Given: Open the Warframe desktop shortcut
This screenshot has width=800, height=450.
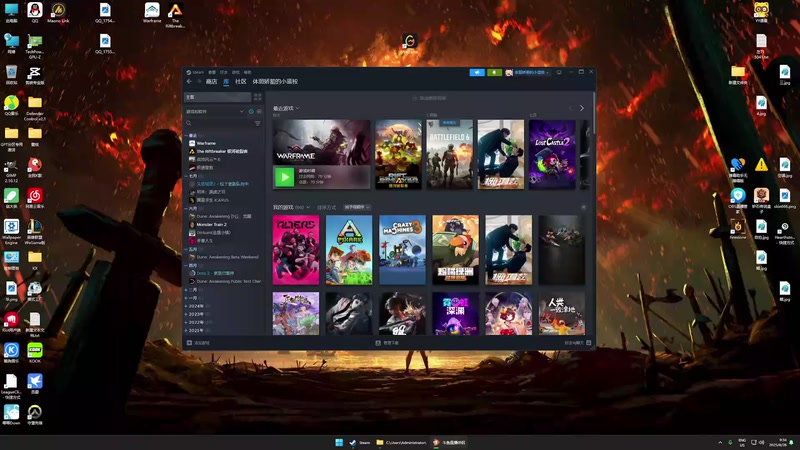Looking at the screenshot, I should coord(152,12).
